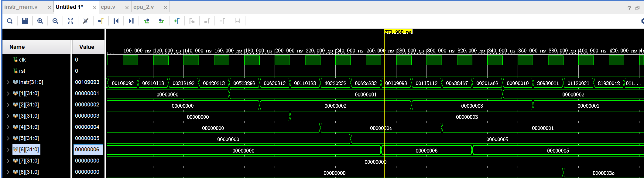Open the waveform search tool
This screenshot has height=178, width=644.
[x=10, y=21]
